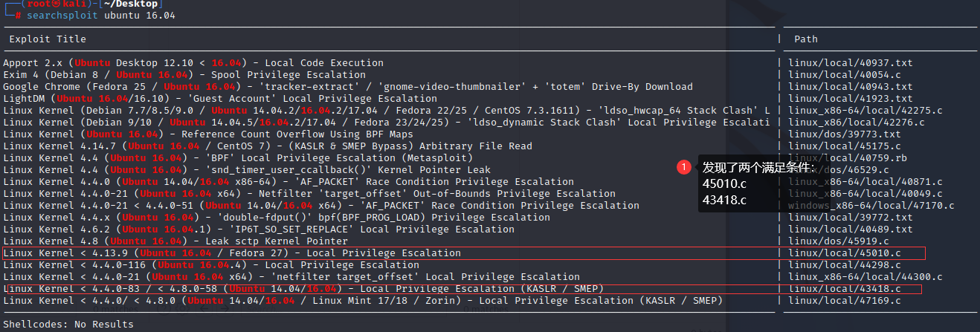Click the 'Exploit Title' column header

click(48, 39)
